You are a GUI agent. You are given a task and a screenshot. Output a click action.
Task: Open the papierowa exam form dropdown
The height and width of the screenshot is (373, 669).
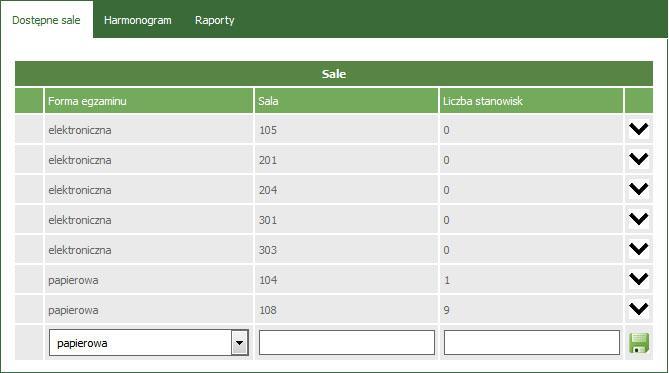[148, 343]
